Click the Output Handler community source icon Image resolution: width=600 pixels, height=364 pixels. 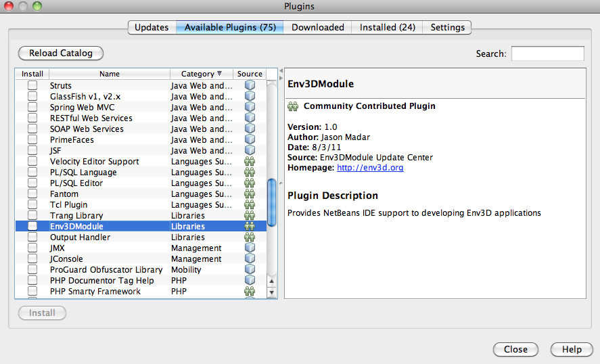[x=250, y=237]
